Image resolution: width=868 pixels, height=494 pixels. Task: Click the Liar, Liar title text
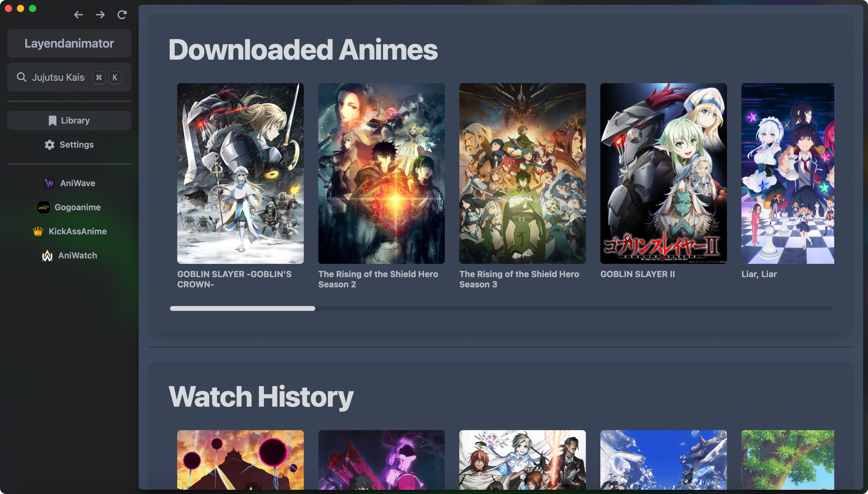coord(759,274)
